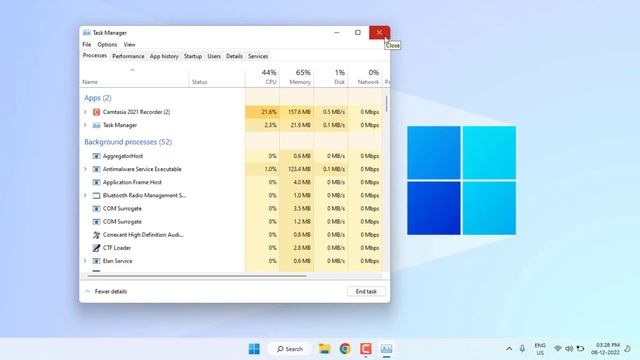Click the Elan Service process icon
This screenshot has height=360, width=640.
click(96, 261)
